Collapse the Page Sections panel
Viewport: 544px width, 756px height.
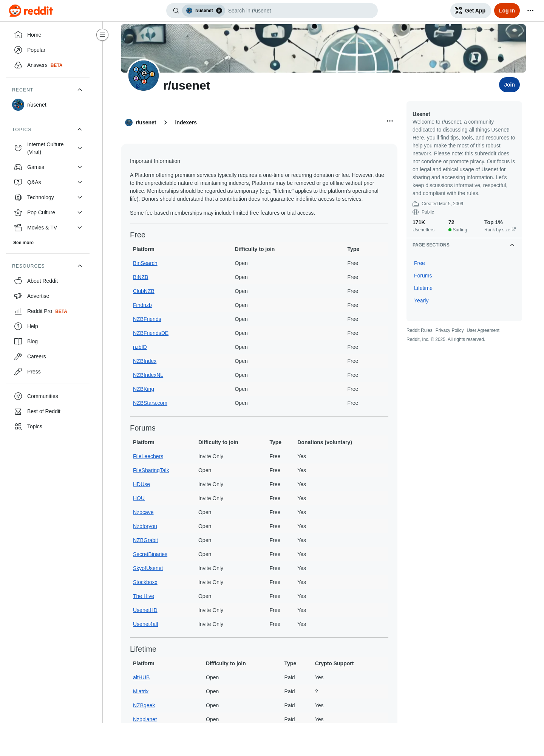click(x=512, y=245)
